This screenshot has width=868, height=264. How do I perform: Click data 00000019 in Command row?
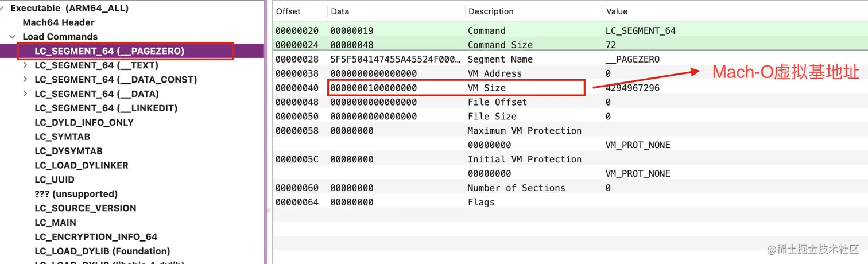pos(352,31)
